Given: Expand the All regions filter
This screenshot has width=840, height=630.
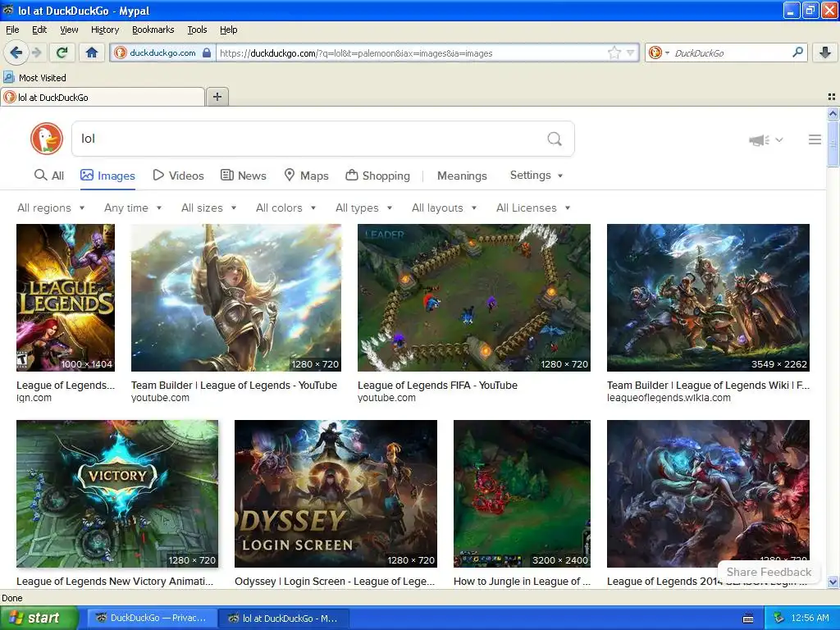Looking at the screenshot, I should (51, 208).
